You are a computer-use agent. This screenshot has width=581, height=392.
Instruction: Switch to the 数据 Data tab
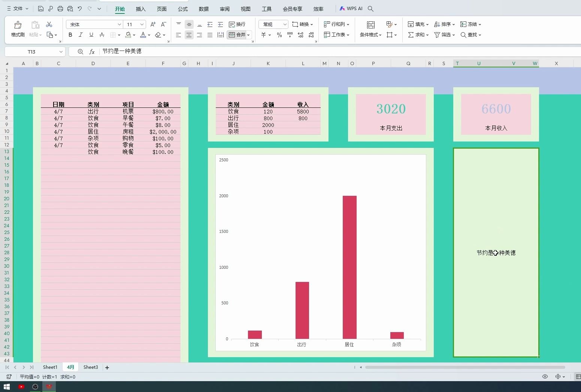pos(204,9)
